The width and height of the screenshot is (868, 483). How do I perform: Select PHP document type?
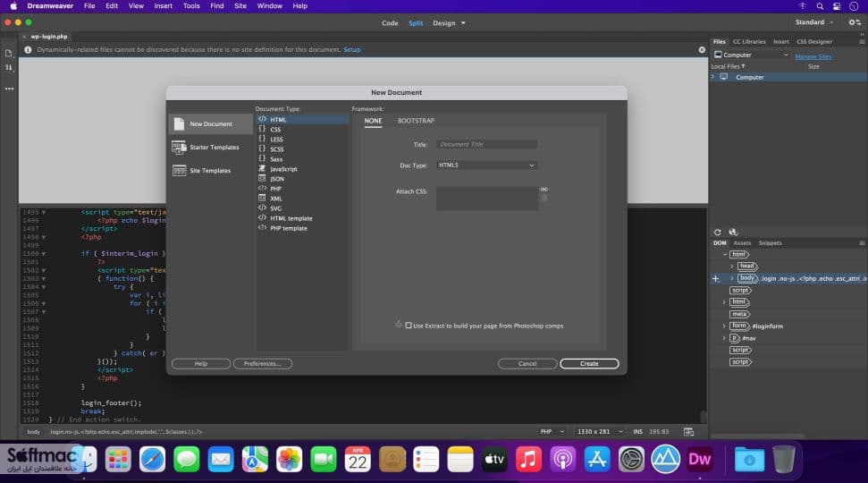click(x=301, y=189)
